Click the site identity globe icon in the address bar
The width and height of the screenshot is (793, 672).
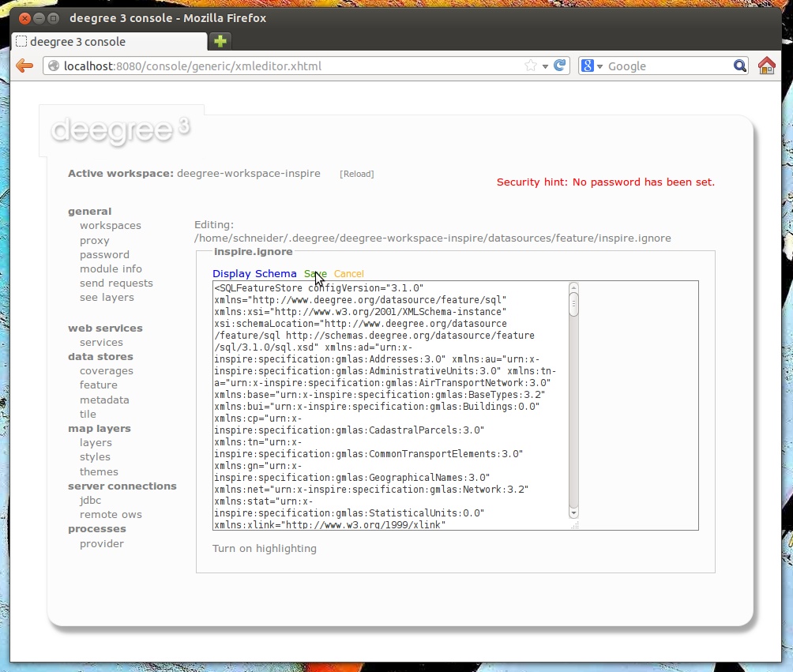[53, 66]
